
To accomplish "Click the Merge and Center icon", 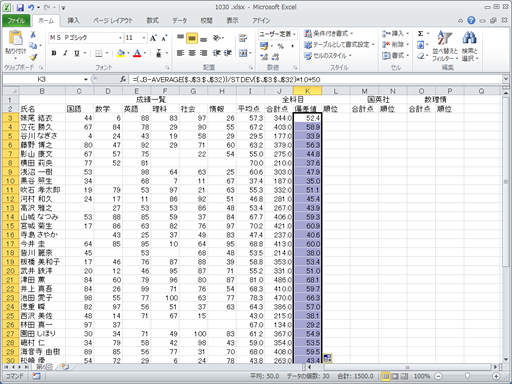I will [x=243, y=53].
